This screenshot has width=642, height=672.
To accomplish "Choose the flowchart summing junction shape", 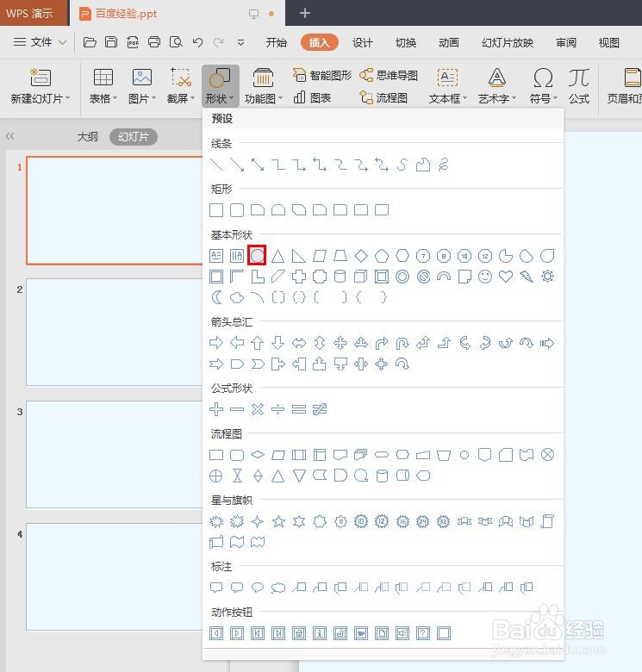I will click(547, 455).
